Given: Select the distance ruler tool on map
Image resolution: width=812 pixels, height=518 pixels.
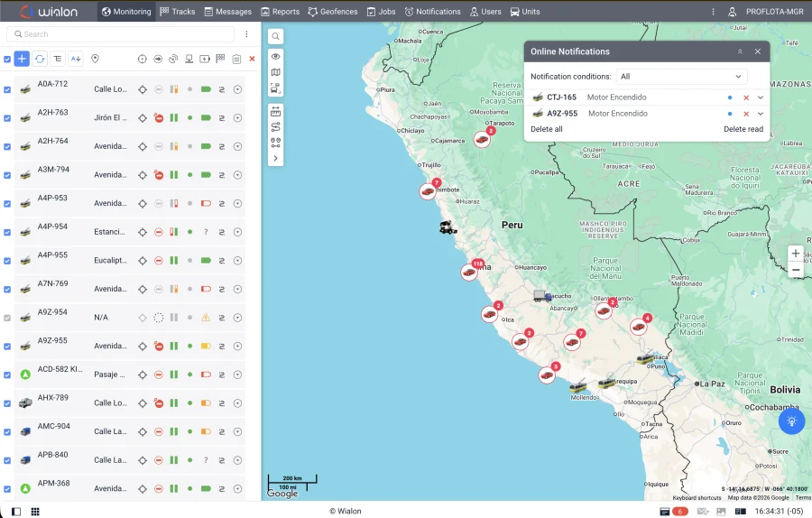Looking at the screenshot, I should click(x=275, y=112).
